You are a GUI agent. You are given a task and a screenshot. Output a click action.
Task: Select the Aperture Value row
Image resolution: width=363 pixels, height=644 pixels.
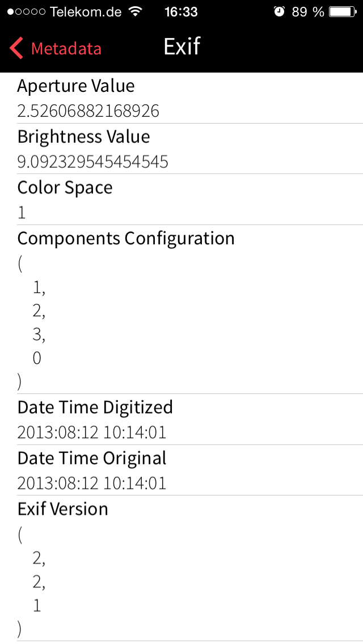[x=181, y=98]
